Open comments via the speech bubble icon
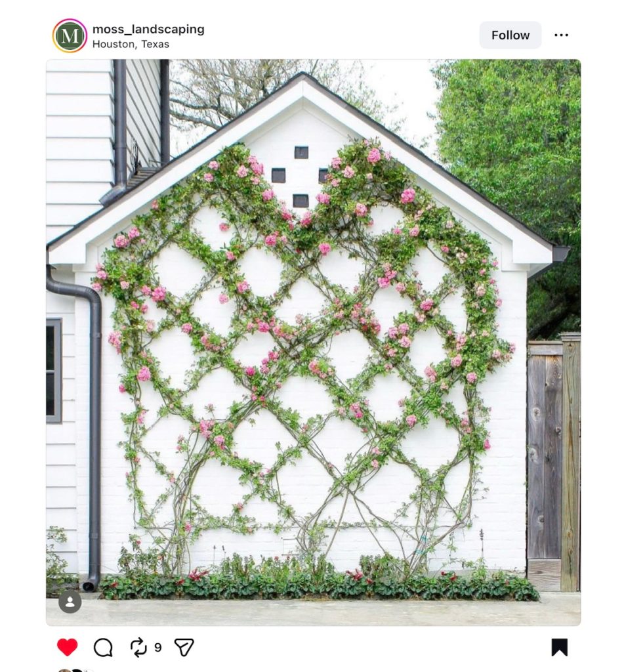Viewport: 626px width, 672px height. (x=103, y=647)
